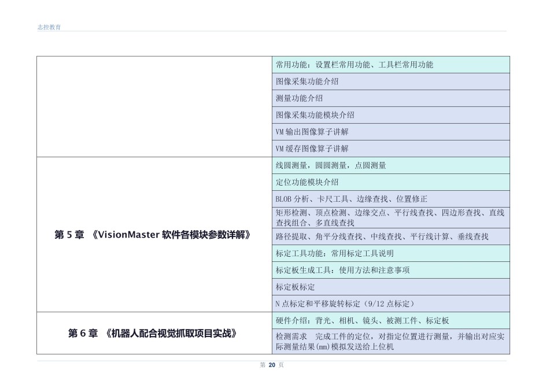This screenshot has width=554, height=392.
Task: Select the 测量功能介绍 row
Action: 391,98
